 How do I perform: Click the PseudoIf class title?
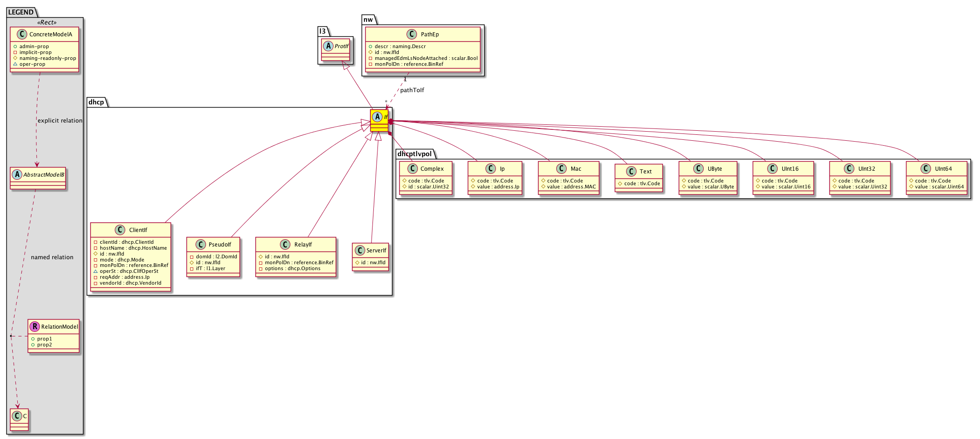click(x=220, y=245)
